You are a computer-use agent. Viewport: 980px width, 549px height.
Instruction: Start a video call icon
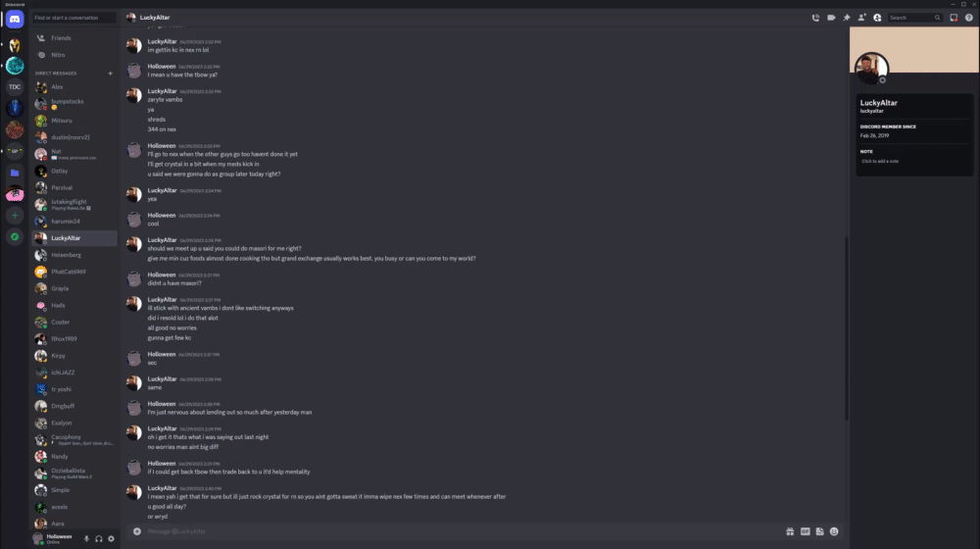[831, 18]
